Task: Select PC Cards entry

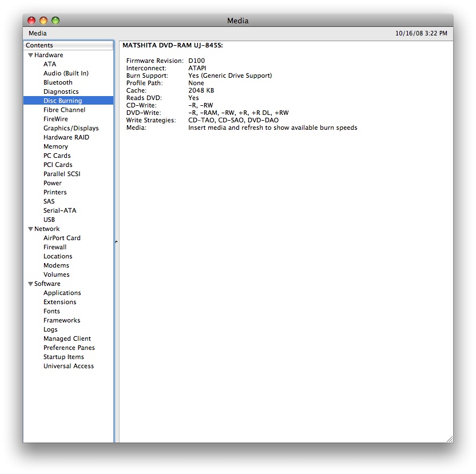Action: 57,156
